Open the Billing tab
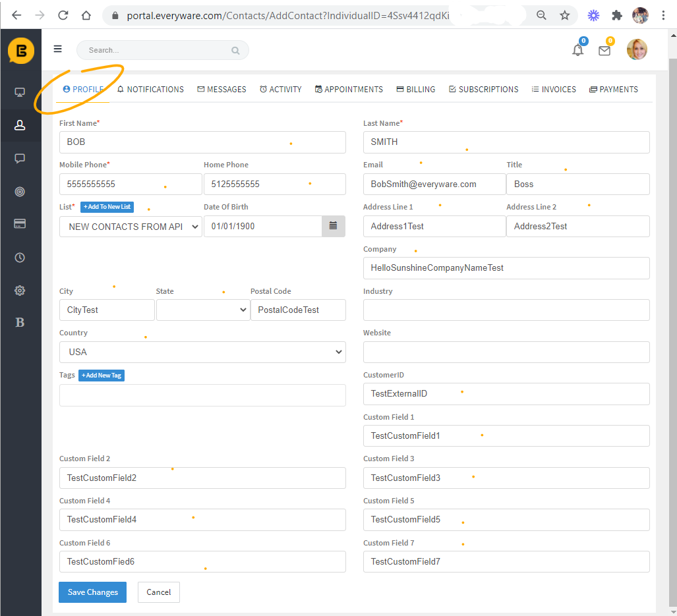This screenshot has height=616, width=677. pyautogui.click(x=416, y=90)
